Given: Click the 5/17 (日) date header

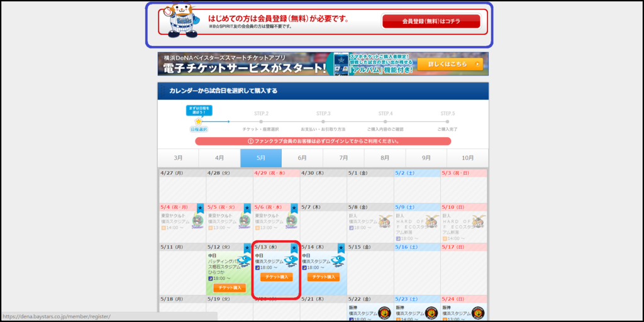Looking at the screenshot, I should point(464,247).
